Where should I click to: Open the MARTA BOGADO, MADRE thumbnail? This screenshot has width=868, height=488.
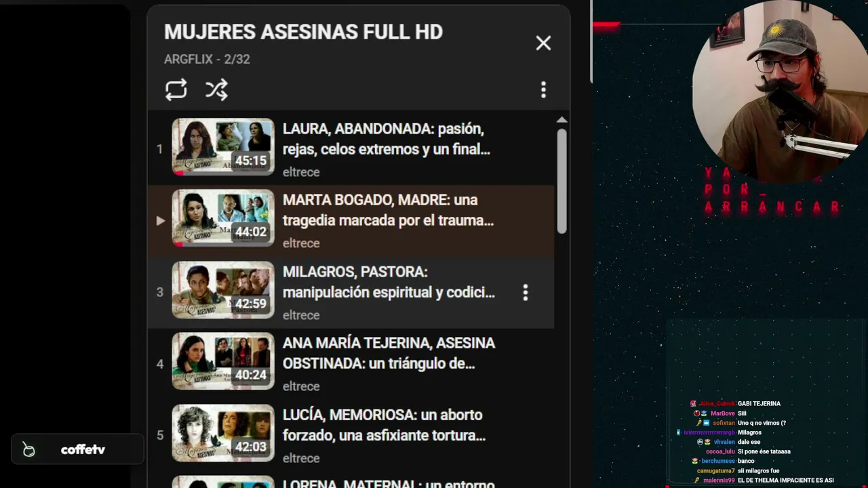tap(223, 218)
